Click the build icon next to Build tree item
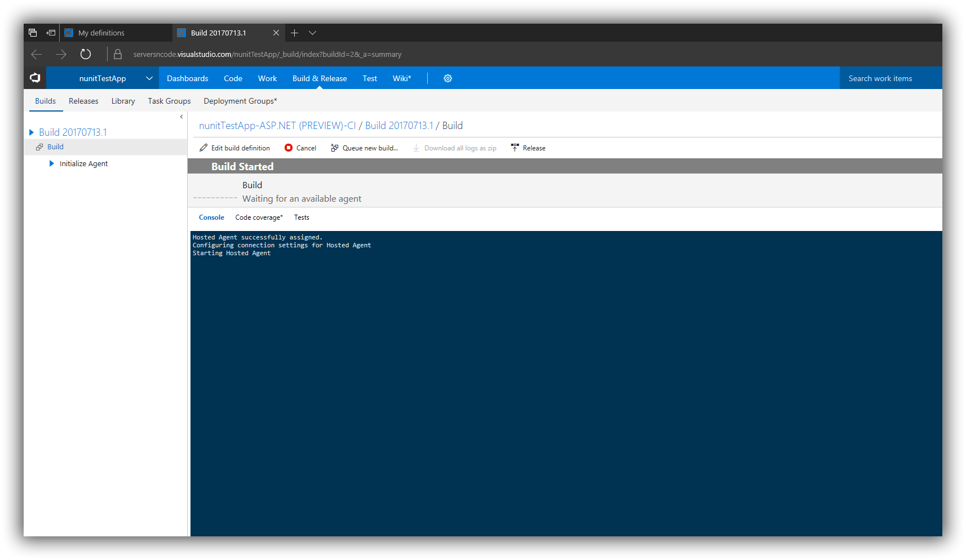The height and width of the screenshot is (560, 966). [x=39, y=147]
